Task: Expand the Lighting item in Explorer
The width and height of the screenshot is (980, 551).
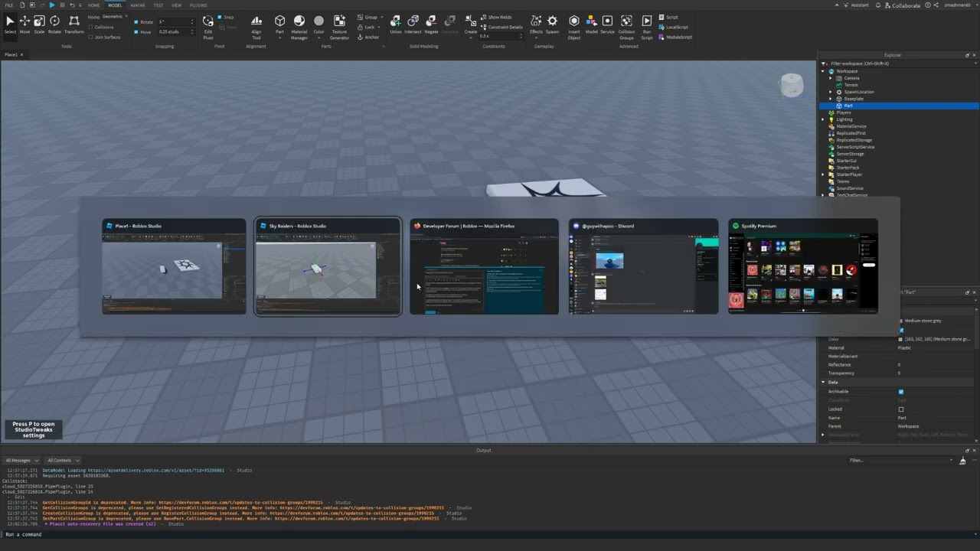Action: click(x=824, y=119)
